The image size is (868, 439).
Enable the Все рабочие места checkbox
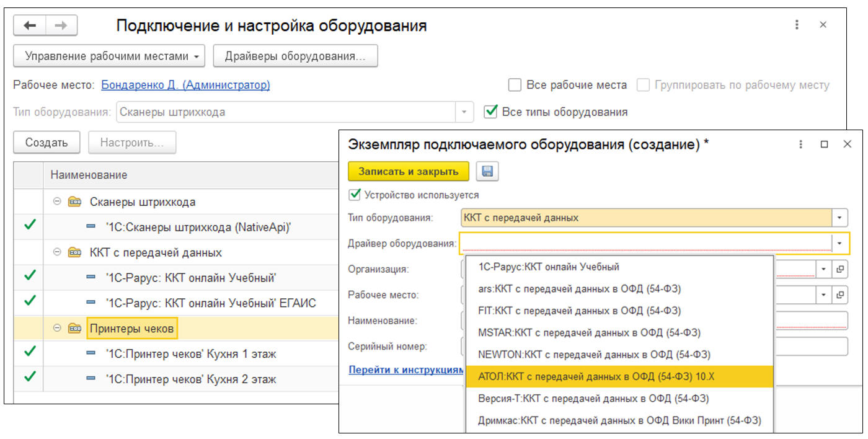point(514,85)
